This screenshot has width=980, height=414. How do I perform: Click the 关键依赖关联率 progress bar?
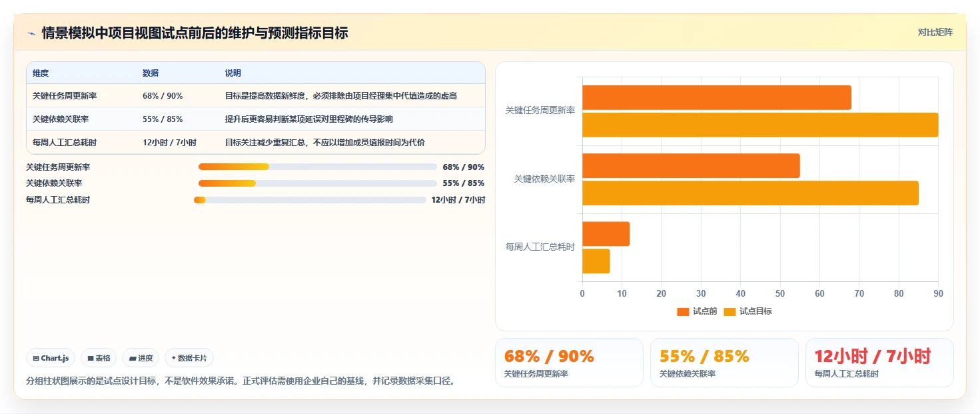pos(318,183)
